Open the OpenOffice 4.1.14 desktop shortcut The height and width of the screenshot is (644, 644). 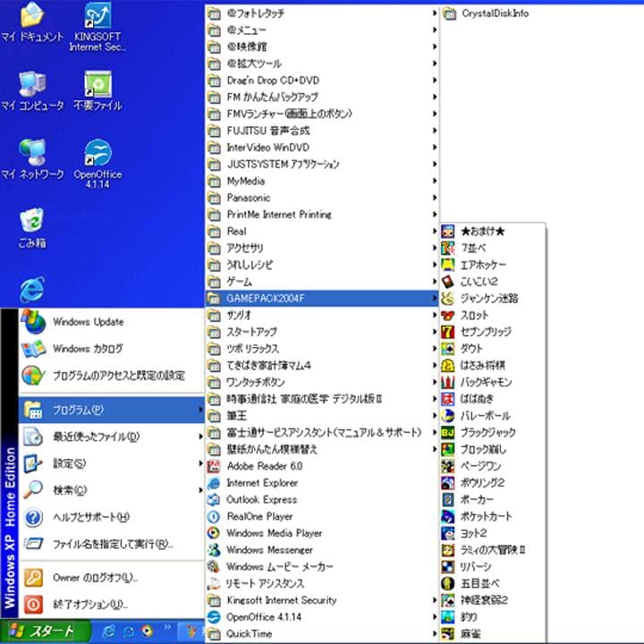97,165
